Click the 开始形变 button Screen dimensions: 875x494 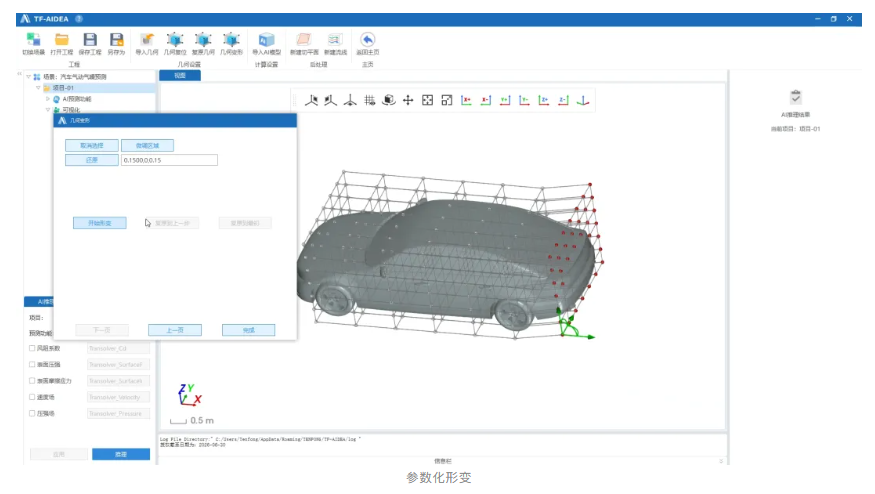pos(100,223)
